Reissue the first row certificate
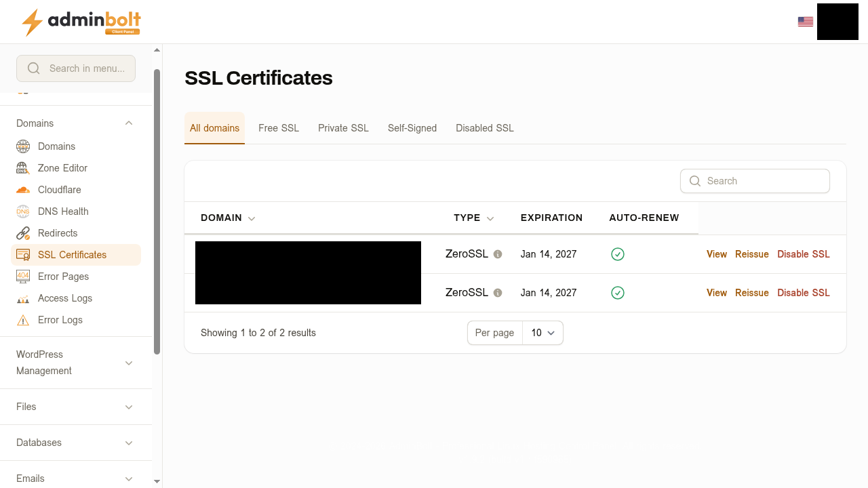The height and width of the screenshot is (488, 868). pyautogui.click(x=752, y=254)
